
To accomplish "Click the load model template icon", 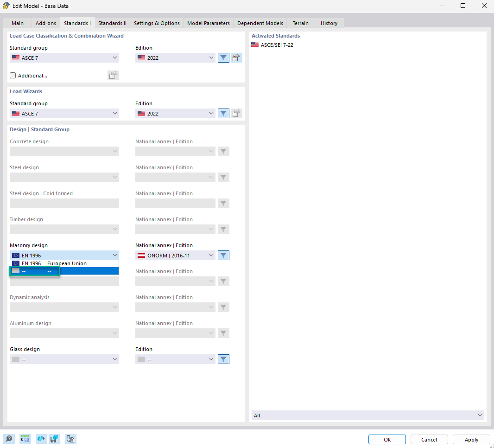I will (41, 439).
